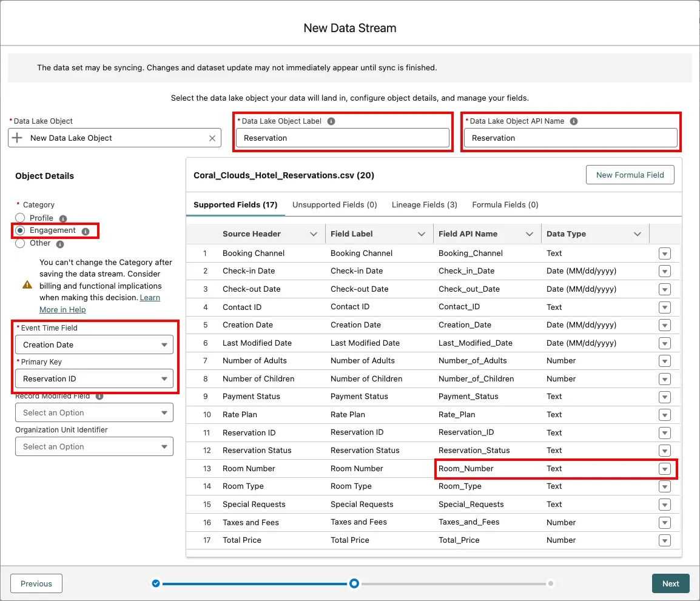This screenshot has height=601, width=700.
Task: Open row actions arrow for Booking Channel
Action: click(x=665, y=253)
